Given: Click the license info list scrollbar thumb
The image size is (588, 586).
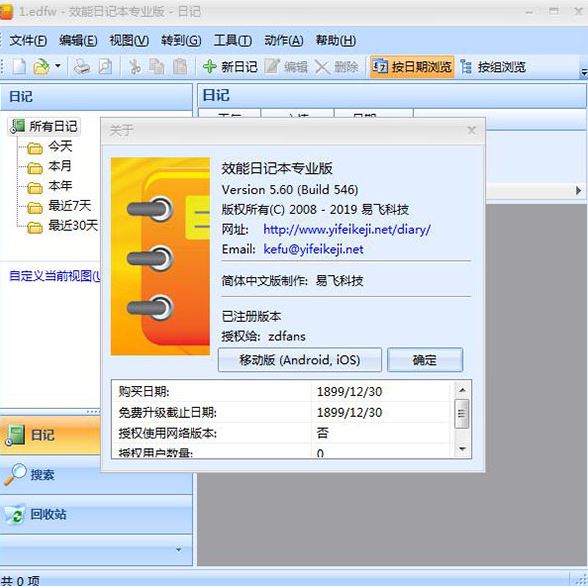Looking at the screenshot, I should [x=462, y=414].
